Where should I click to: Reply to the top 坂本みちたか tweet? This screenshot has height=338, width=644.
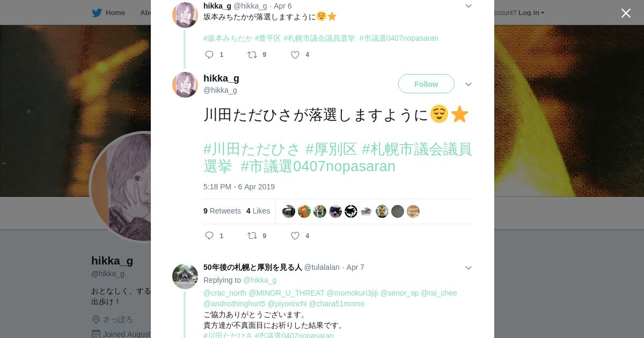click(x=209, y=55)
